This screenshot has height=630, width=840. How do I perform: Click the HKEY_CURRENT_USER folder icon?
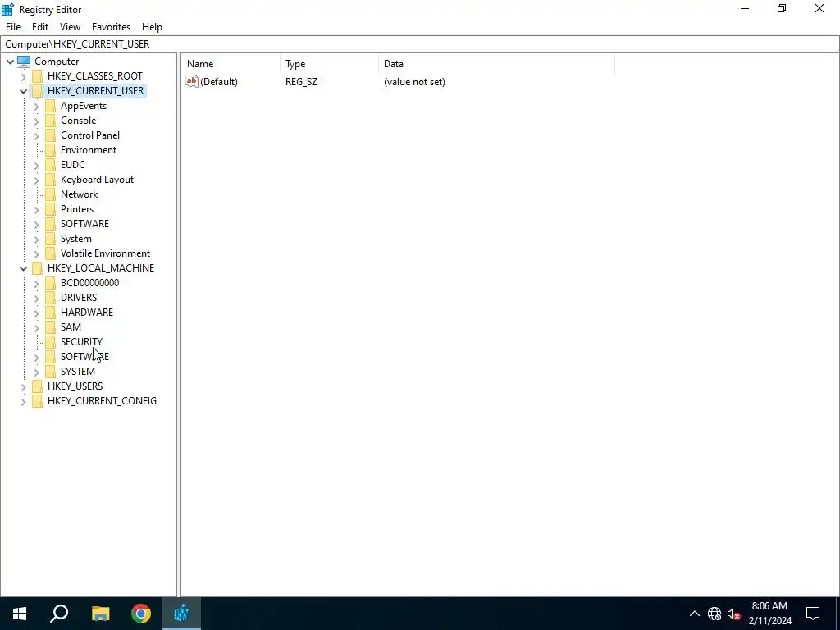click(x=37, y=90)
